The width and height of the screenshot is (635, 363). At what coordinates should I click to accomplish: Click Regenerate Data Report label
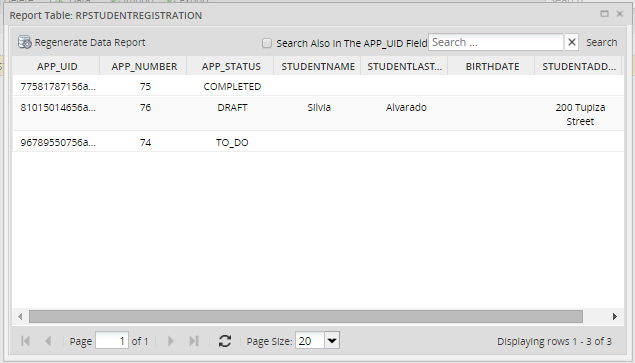pos(90,42)
